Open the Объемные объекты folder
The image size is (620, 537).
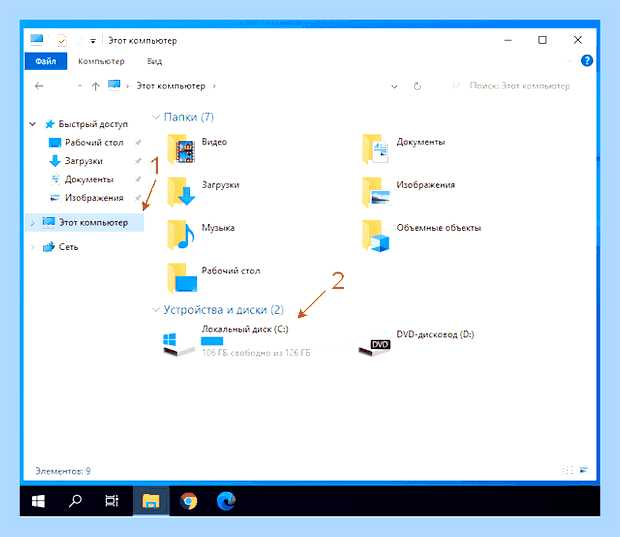375,236
